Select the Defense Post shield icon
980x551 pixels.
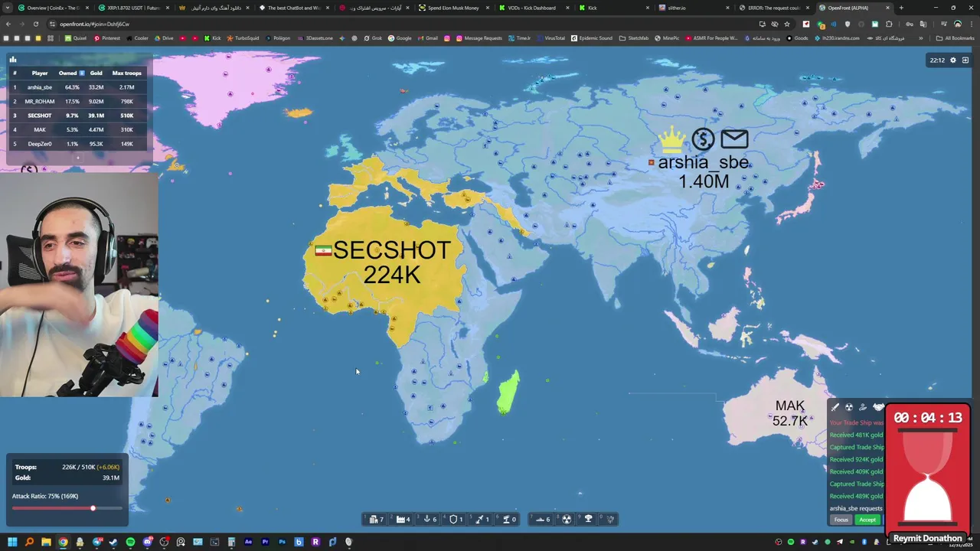coord(453,519)
